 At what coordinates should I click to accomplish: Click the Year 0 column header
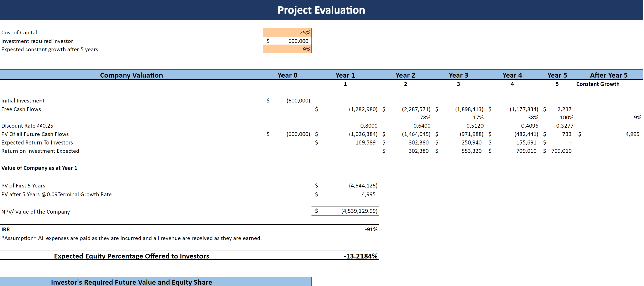[x=287, y=75]
